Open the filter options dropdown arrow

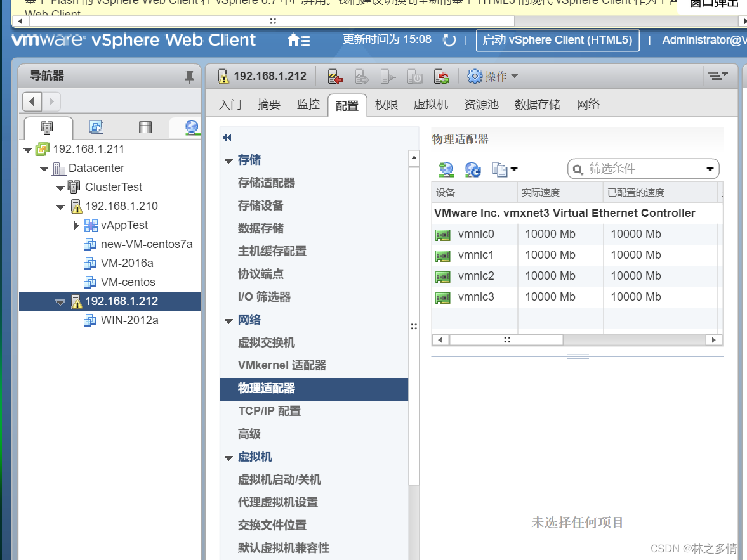click(710, 169)
